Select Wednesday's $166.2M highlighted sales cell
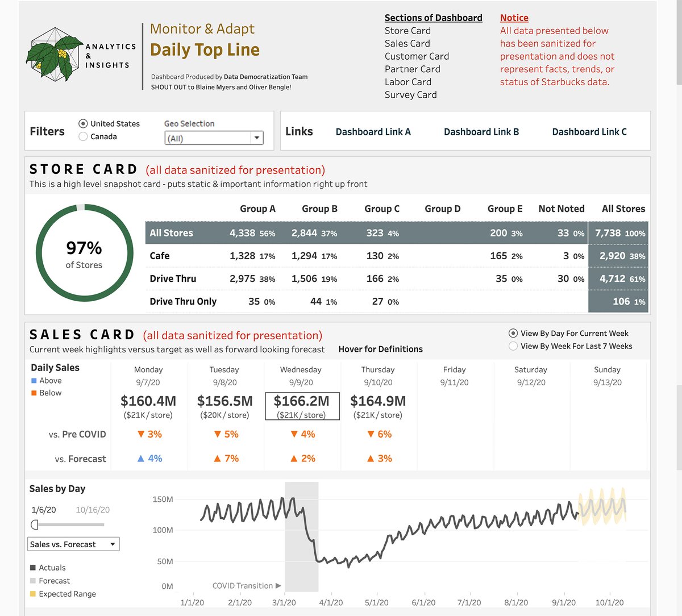This screenshot has height=616, width=682. [302, 406]
